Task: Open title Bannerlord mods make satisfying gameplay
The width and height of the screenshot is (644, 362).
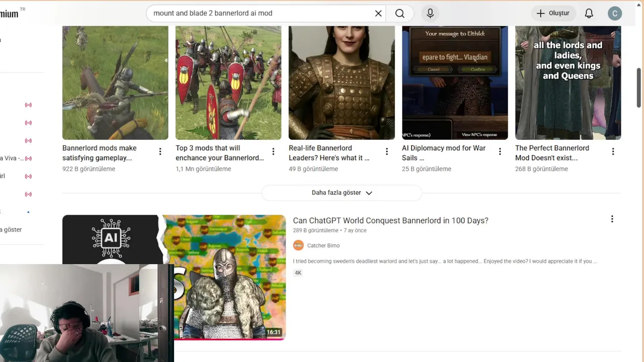Action: click(x=100, y=153)
